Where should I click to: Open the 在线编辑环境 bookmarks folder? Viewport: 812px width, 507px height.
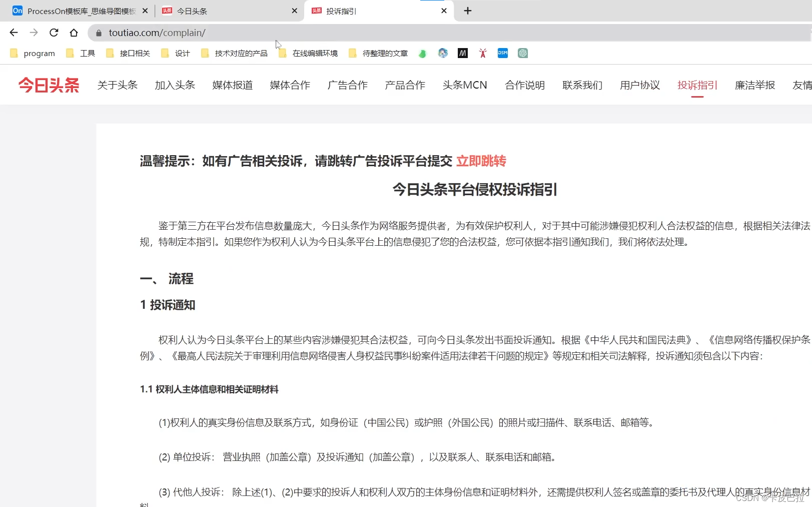pos(308,53)
